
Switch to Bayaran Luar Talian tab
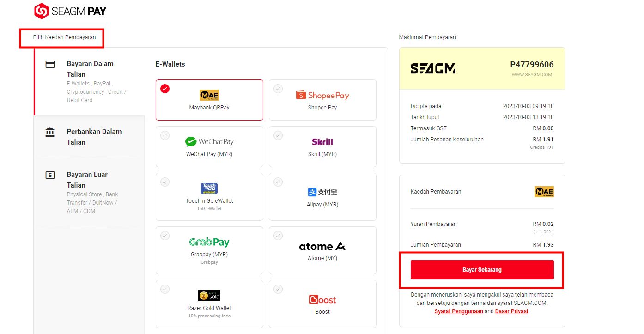coord(90,192)
